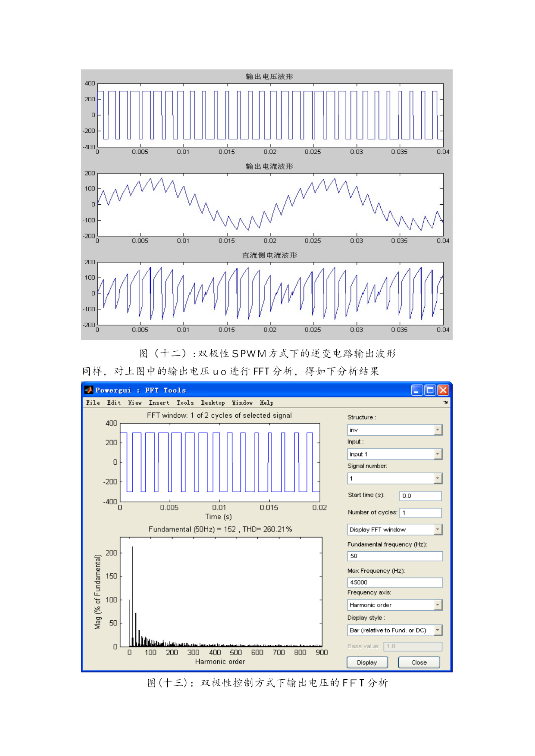Viewport: 535px width, 756px height.
Task: Click the harmonic magnitude bar chart
Action: 221,592
